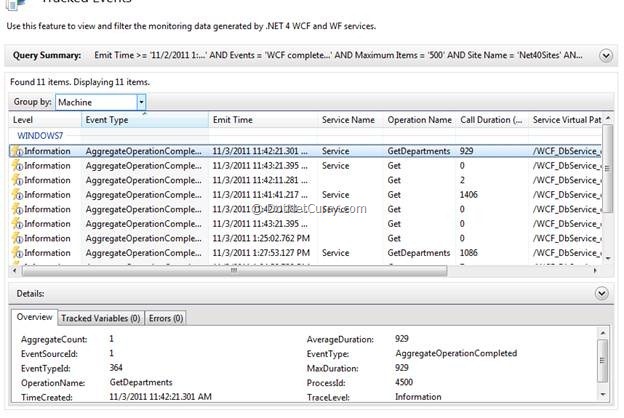Click info icon of the 1:25:02.762 PM row

coord(18,238)
